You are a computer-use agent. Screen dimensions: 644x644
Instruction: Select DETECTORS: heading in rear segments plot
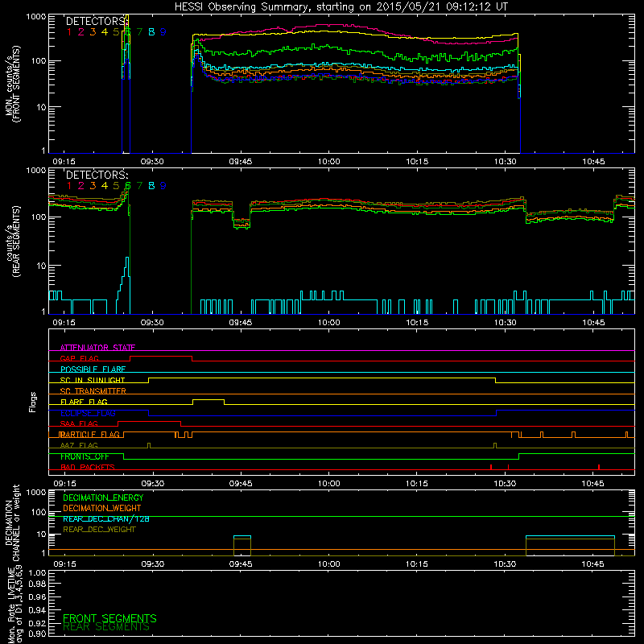(x=97, y=175)
